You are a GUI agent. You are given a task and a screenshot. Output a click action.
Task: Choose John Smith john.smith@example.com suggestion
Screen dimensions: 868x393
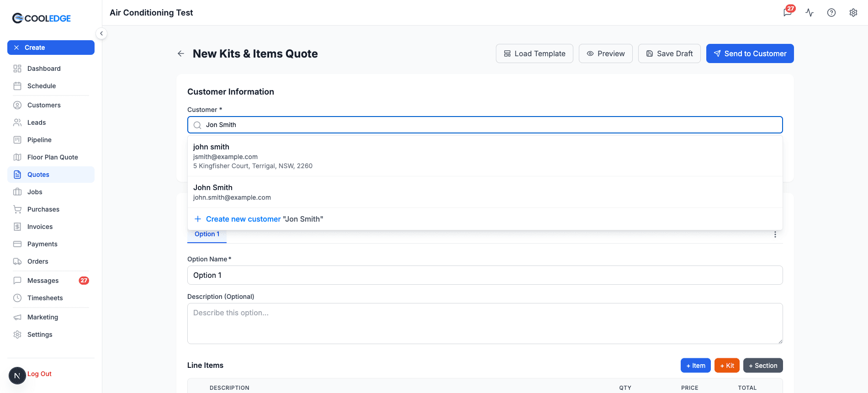pyautogui.click(x=485, y=192)
